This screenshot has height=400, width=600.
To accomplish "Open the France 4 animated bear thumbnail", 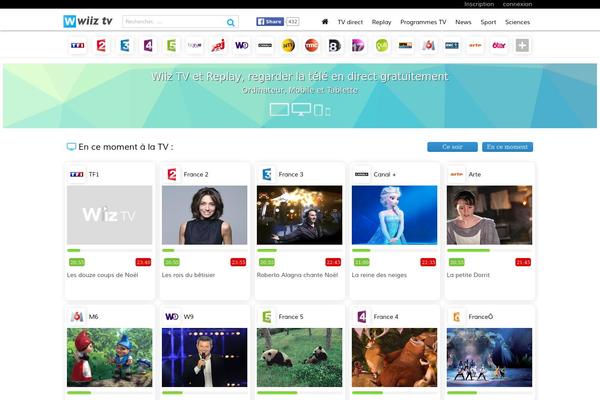I will [394, 358].
